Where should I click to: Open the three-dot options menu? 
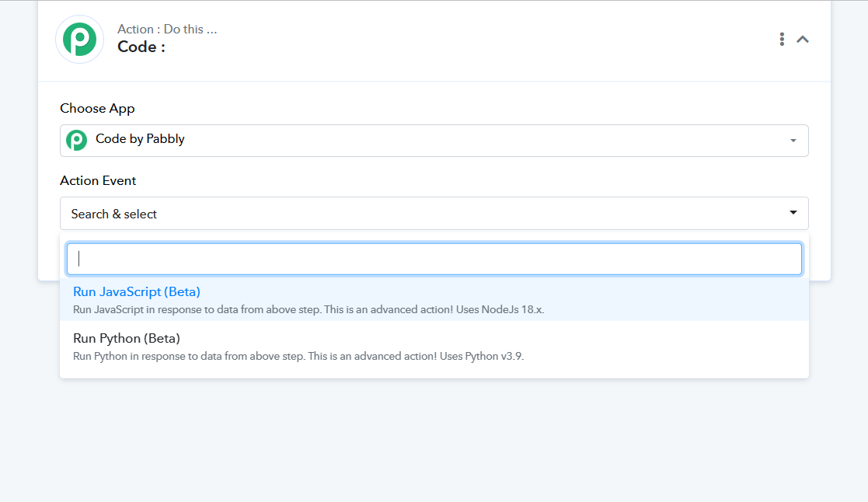(x=782, y=40)
